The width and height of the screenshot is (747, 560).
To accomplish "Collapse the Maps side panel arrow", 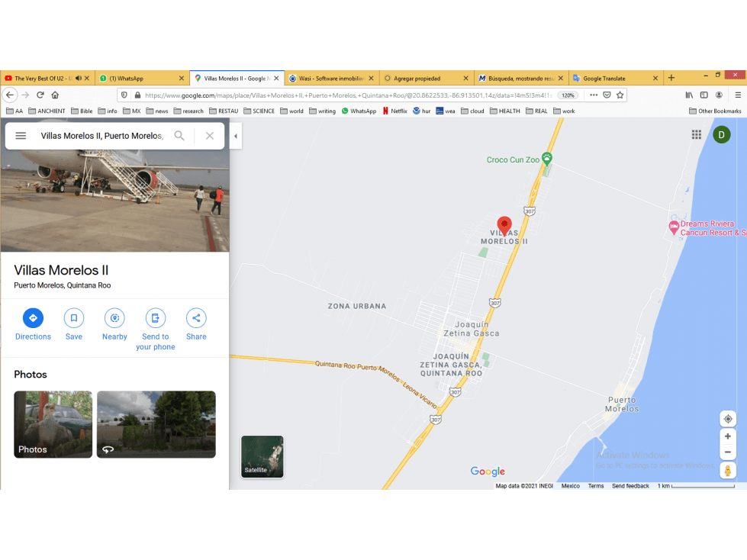I will (235, 137).
